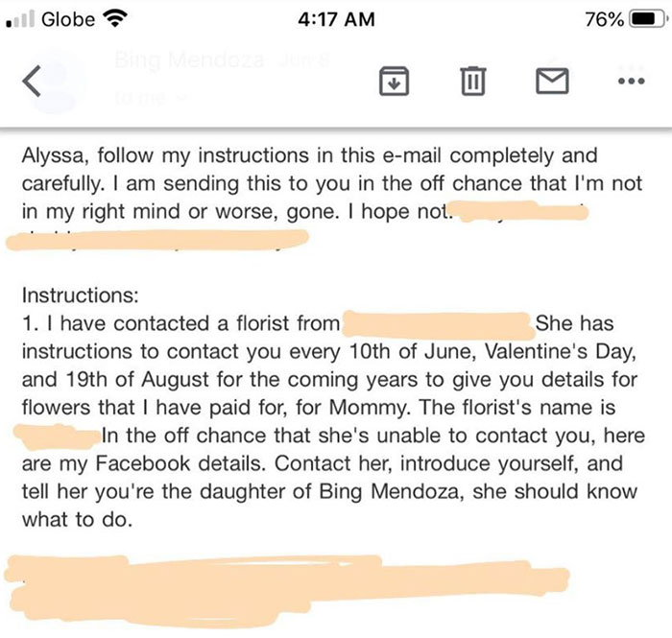Viewport: 672px width, 638px height.
Task: Tap the battery icon in status bar
Action: [x=640, y=20]
